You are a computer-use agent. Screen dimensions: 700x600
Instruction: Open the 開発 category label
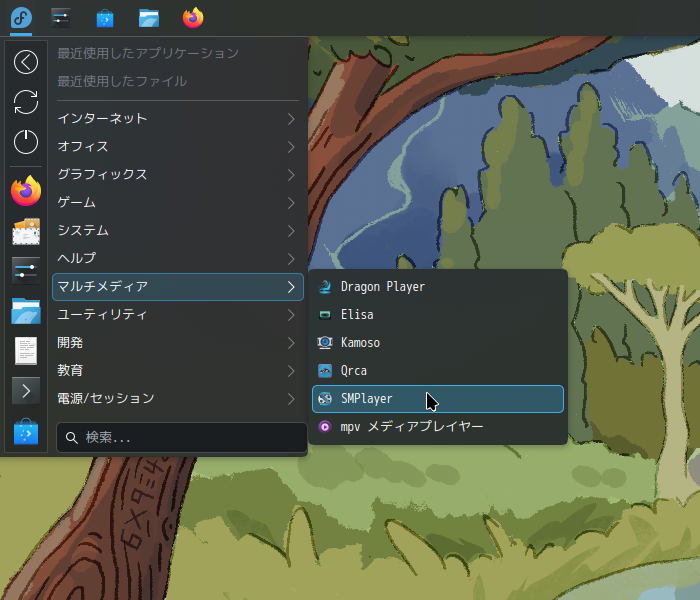(70, 343)
